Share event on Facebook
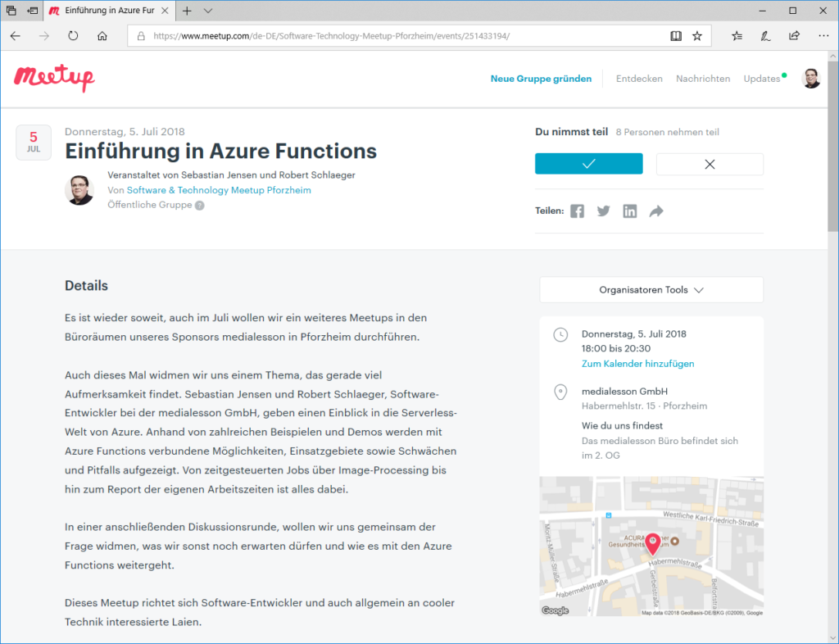 (578, 211)
